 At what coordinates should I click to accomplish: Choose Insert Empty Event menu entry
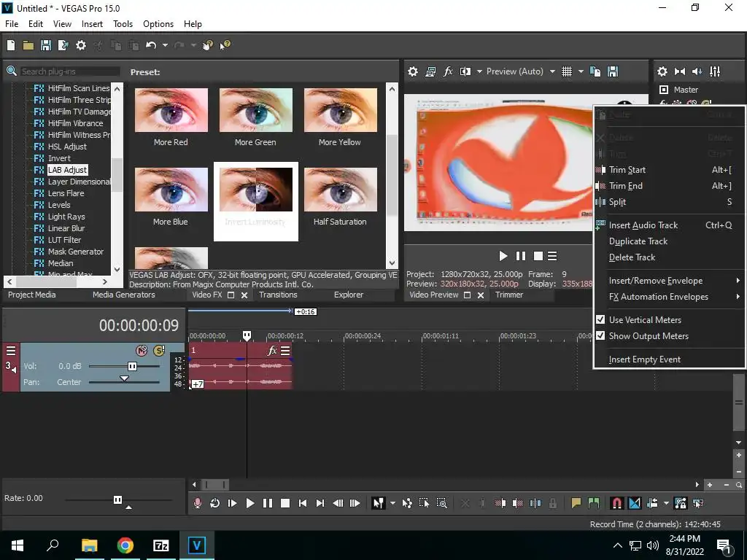click(x=670, y=359)
